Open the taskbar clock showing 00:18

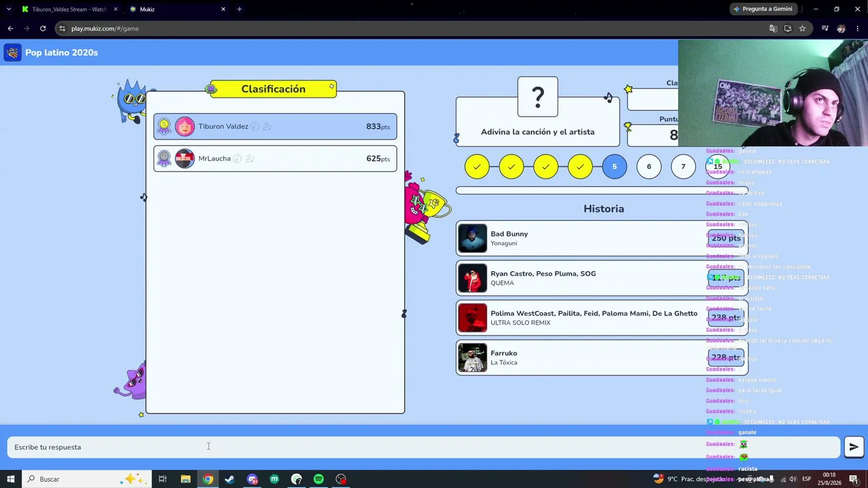coord(829,479)
